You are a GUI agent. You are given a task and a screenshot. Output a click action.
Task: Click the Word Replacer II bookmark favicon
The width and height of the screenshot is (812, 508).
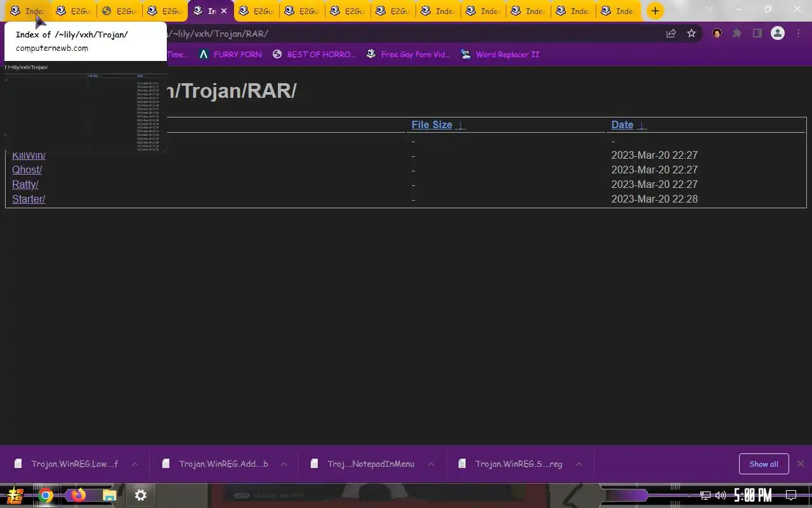click(x=466, y=55)
